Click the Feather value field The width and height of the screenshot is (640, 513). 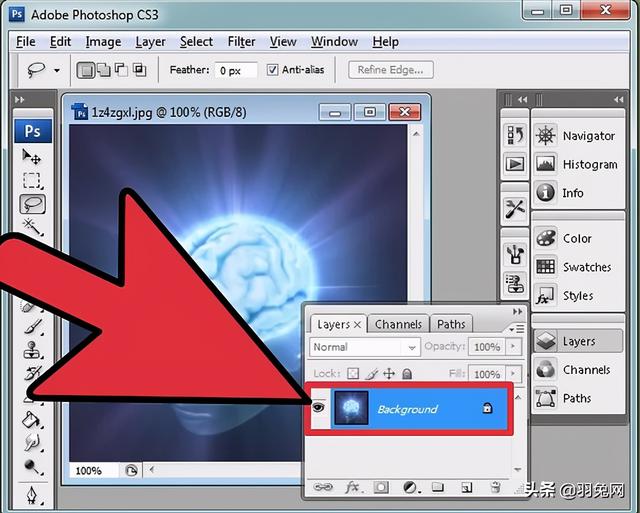pos(236,71)
